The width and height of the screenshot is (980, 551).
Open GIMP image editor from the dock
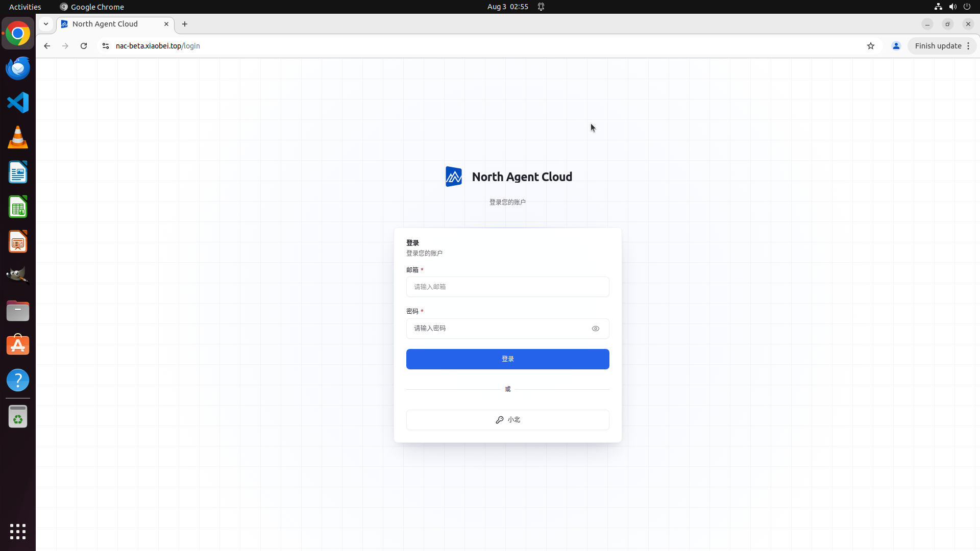click(18, 276)
